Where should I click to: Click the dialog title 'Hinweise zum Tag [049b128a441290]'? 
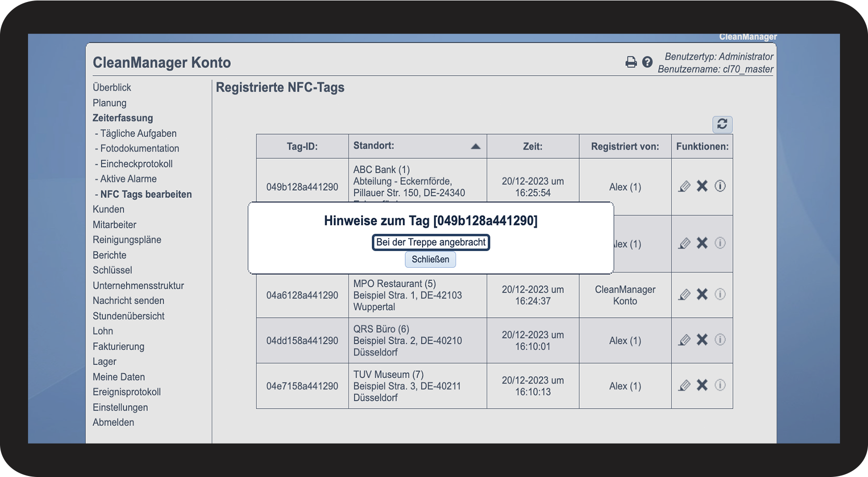pyautogui.click(x=431, y=221)
